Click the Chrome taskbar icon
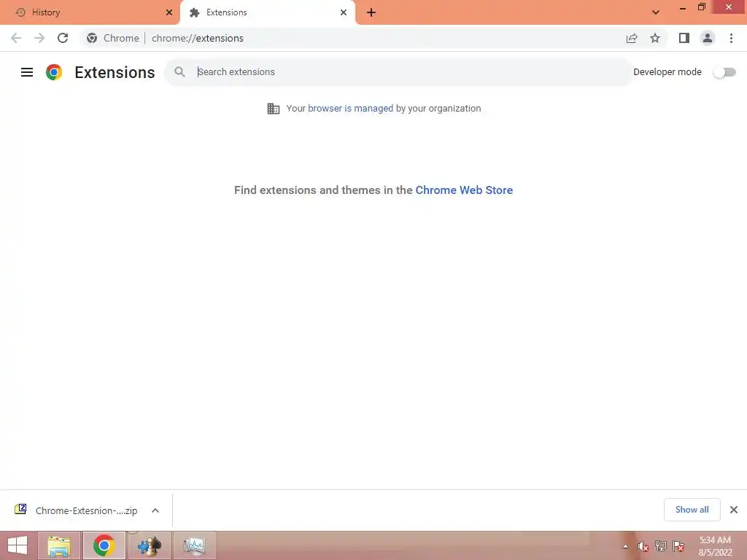This screenshot has height=560, width=747. pos(104,545)
